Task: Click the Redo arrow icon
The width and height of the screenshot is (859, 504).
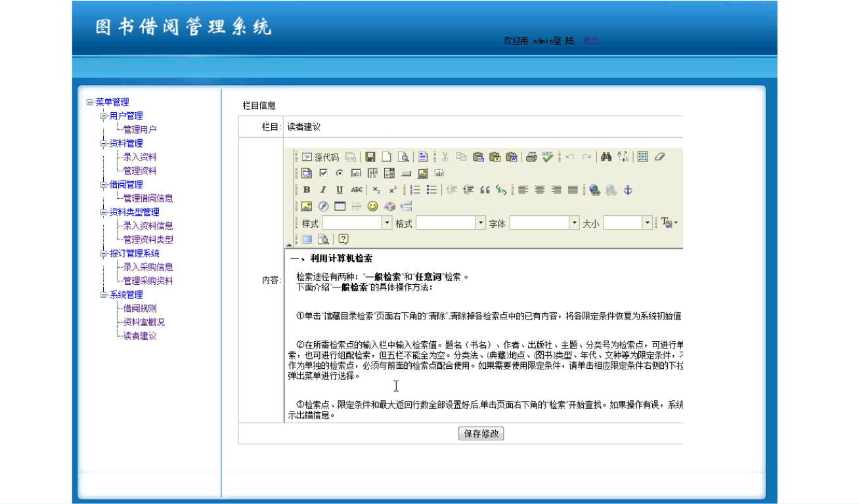Action: (x=586, y=157)
